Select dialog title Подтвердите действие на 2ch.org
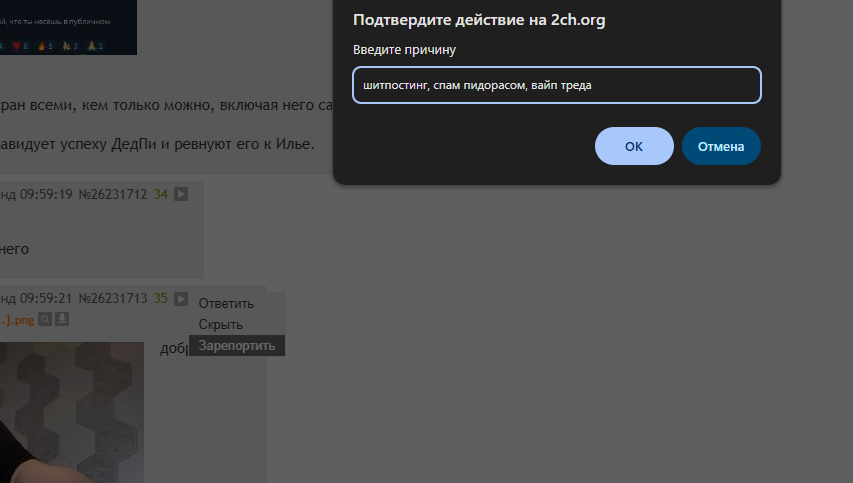 pos(479,20)
